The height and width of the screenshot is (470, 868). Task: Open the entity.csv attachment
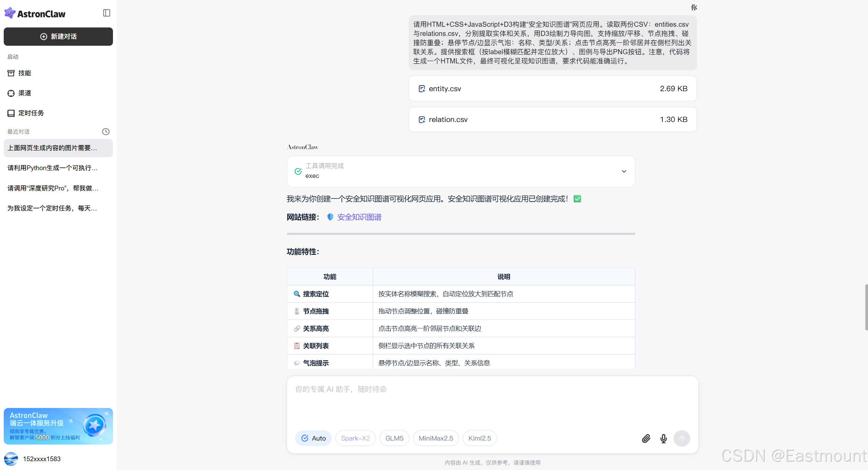553,88
